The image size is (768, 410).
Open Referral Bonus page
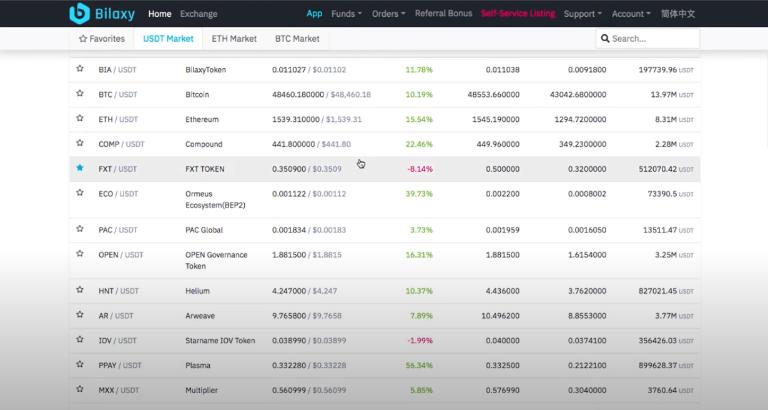443,14
